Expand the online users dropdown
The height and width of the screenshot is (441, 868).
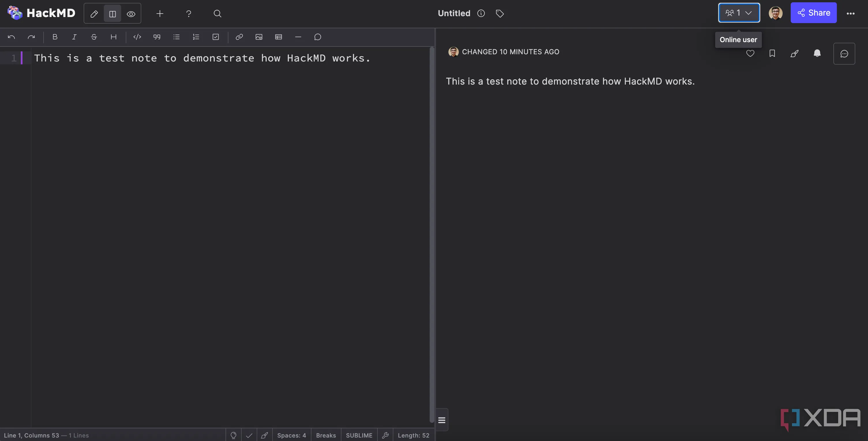pyautogui.click(x=749, y=13)
